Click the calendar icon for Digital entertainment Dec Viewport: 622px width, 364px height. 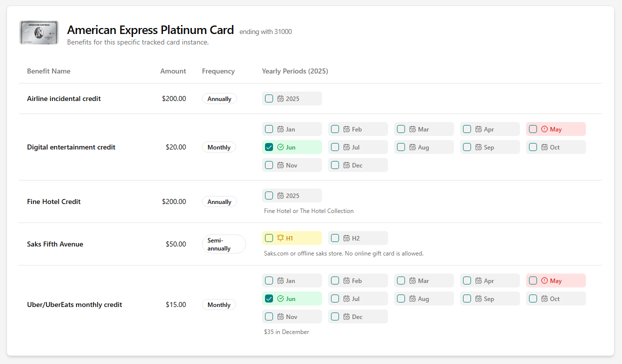(346, 165)
